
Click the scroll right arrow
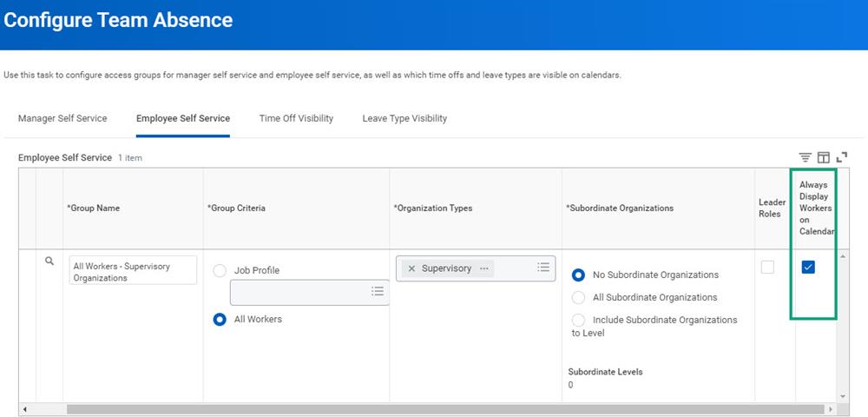[x=831, y=409]
